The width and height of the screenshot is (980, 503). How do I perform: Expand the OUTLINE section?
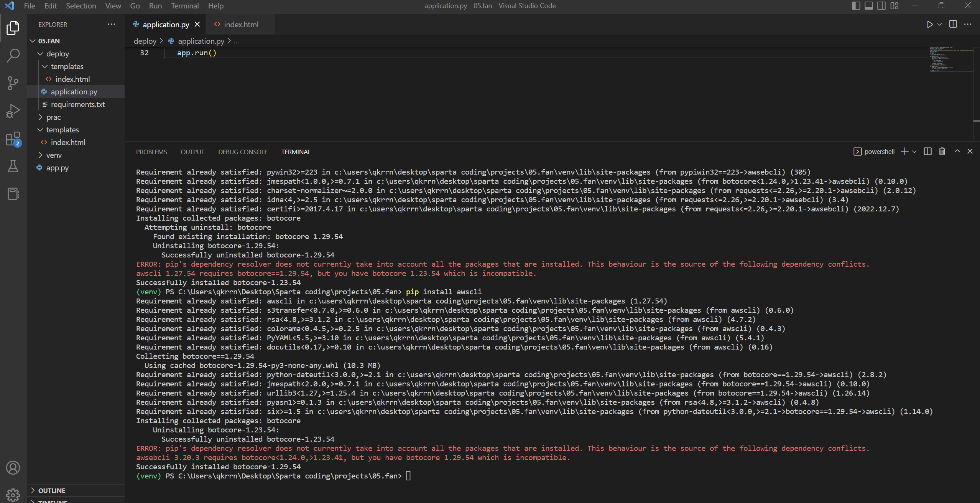(33, 491)
